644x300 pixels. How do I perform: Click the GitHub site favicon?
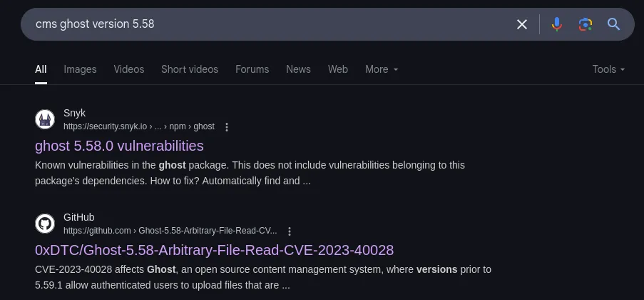(45, 224)
